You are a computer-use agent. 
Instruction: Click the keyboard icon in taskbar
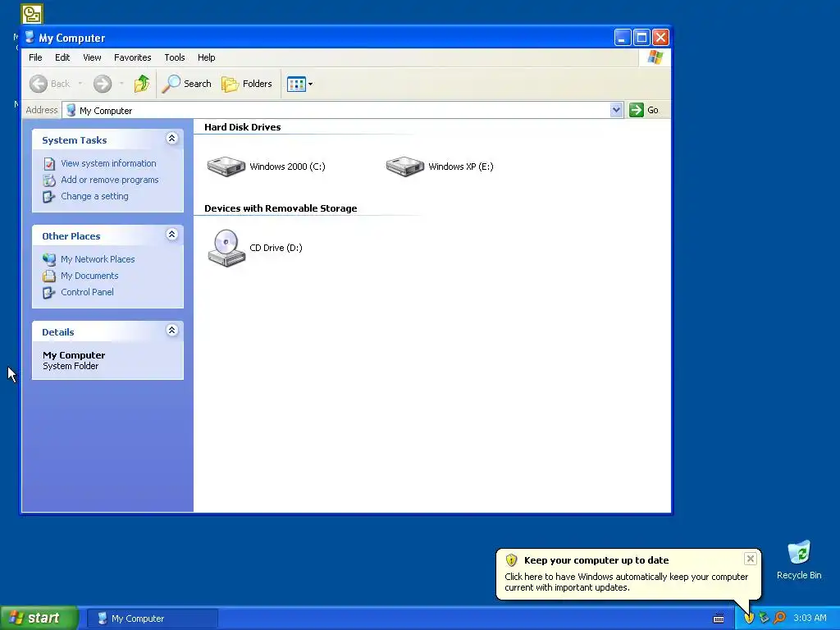click(719, 619)
